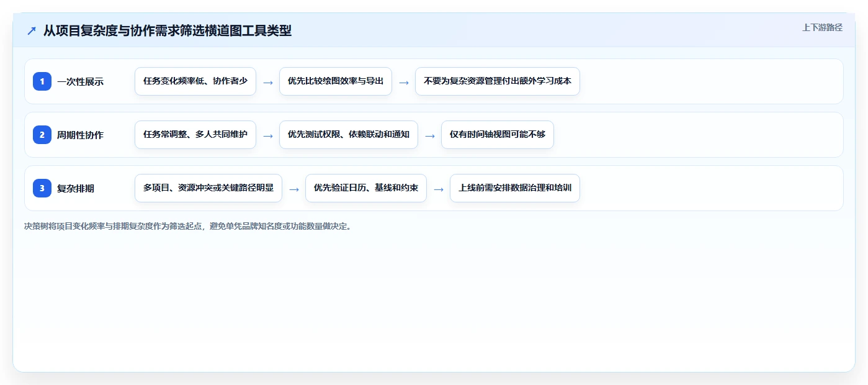
Task: Click the footnote starting 决策树将项目变化频率
Action: pos(188,227)
